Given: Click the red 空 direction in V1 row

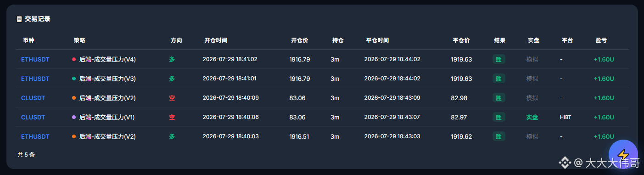Looking at the screenshot, I should pos(172,117).
